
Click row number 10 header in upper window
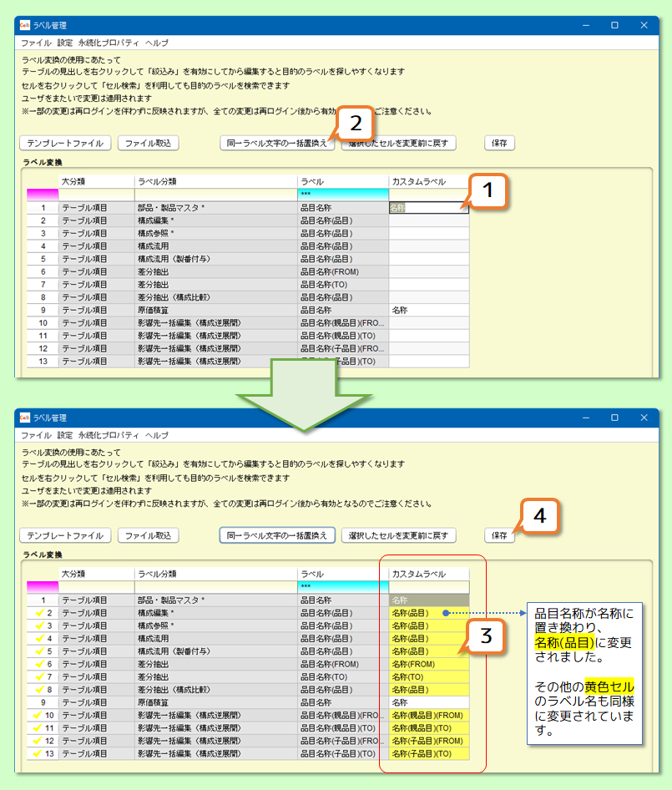coord(43,323)
